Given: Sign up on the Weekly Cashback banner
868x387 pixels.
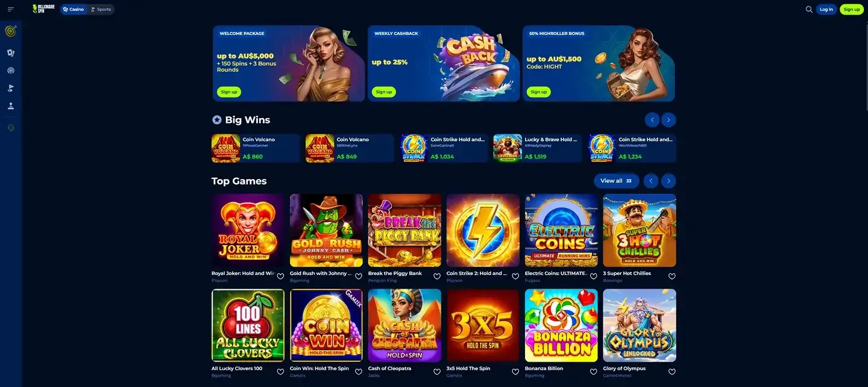Looking at the screenshot, I should click(x=383, y=92).
